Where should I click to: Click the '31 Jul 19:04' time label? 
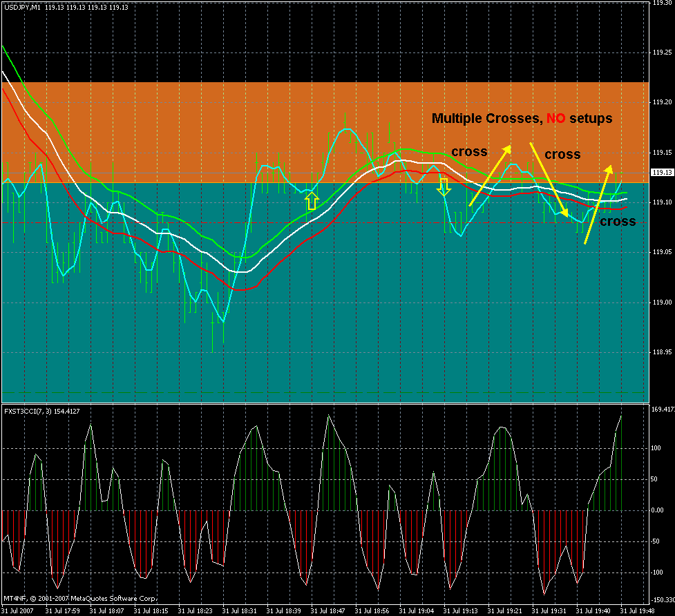coord(417,611)
